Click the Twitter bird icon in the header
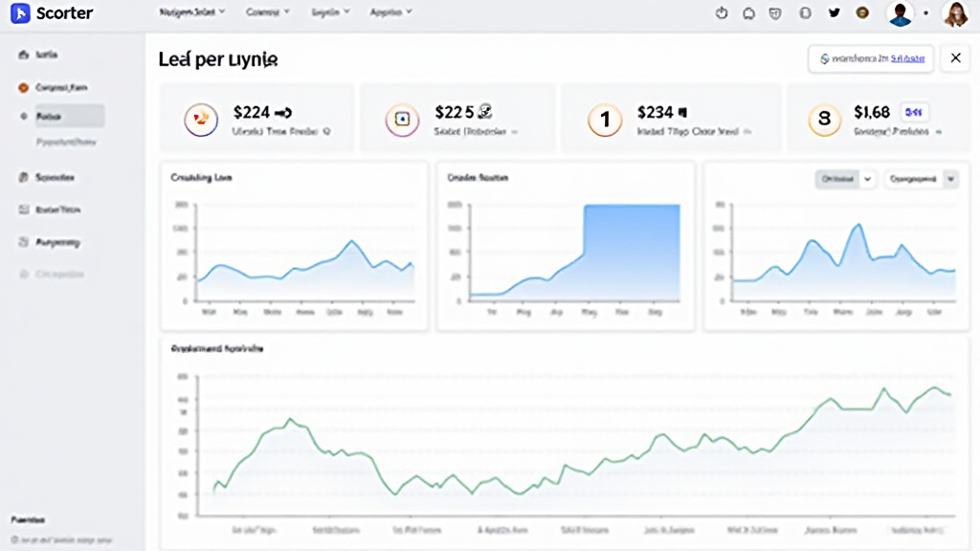This screenshot has width=980, height=551. (x=834, y=12)
